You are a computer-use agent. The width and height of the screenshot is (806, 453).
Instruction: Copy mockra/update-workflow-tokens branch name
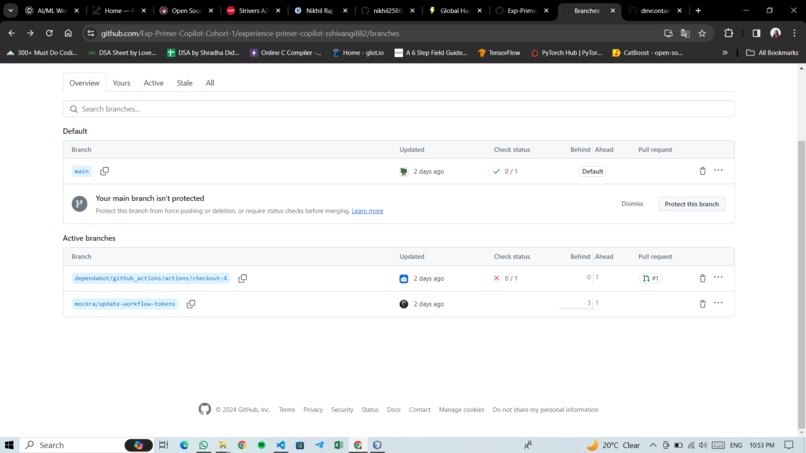click(191, 304)
